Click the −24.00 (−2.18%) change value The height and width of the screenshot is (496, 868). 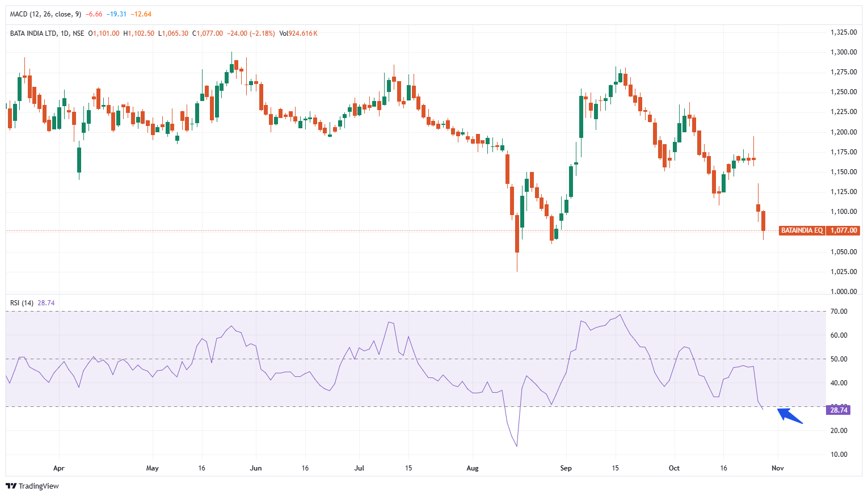point(251,33)
